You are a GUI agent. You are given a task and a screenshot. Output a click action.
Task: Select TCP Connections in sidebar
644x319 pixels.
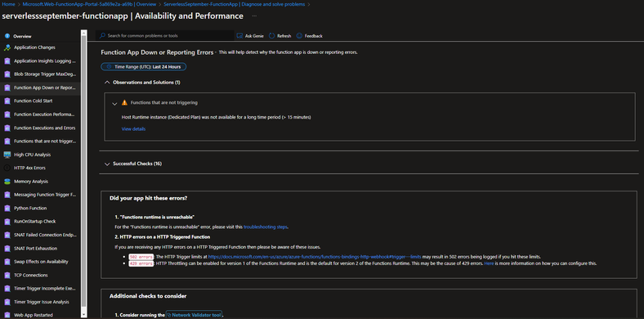31,275
